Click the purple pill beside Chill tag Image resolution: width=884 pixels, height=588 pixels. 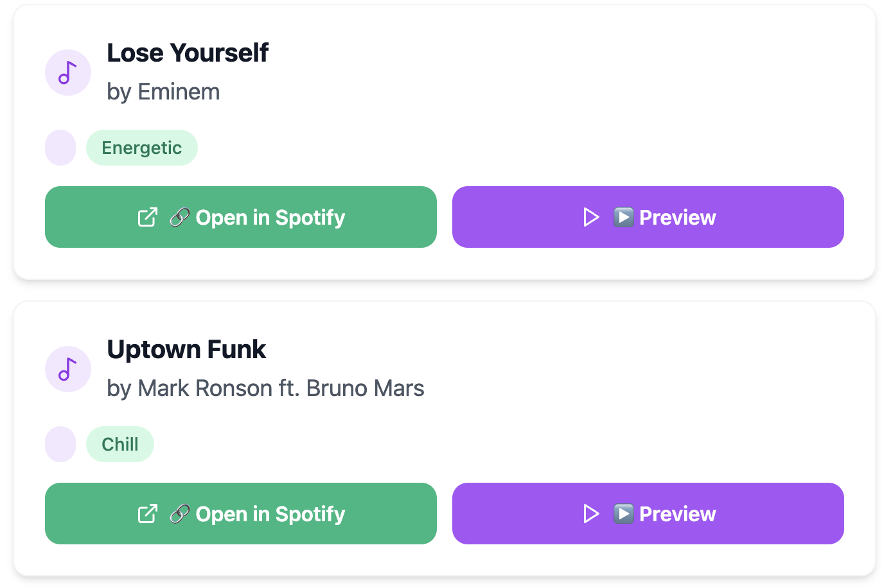60,444
